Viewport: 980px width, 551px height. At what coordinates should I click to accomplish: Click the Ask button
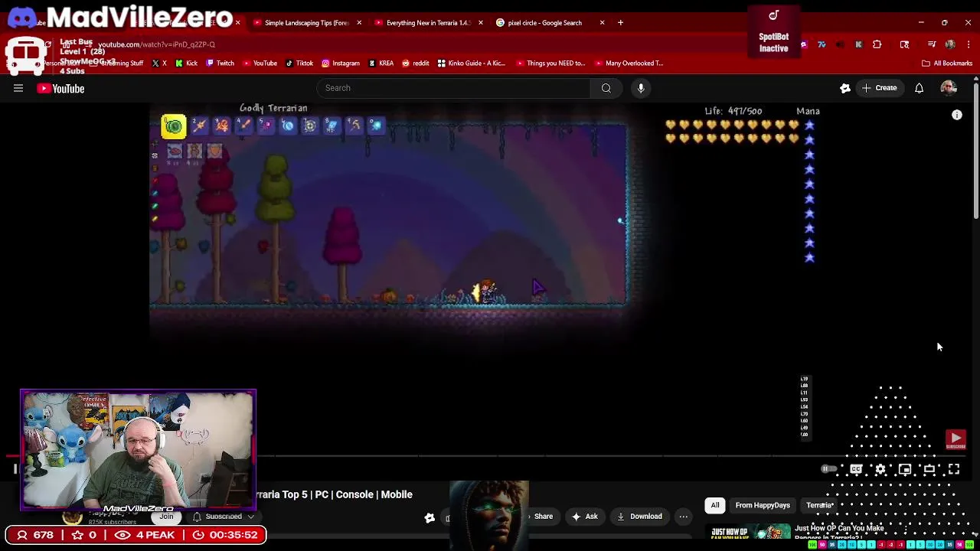[584, 517]
